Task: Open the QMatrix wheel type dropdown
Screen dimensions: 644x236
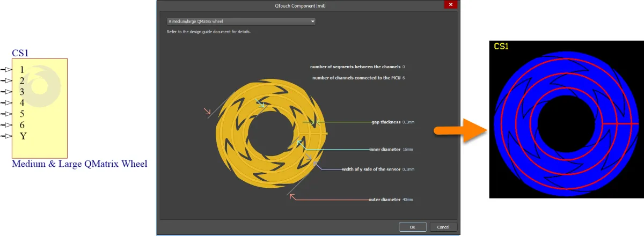Action: (241, 21)
